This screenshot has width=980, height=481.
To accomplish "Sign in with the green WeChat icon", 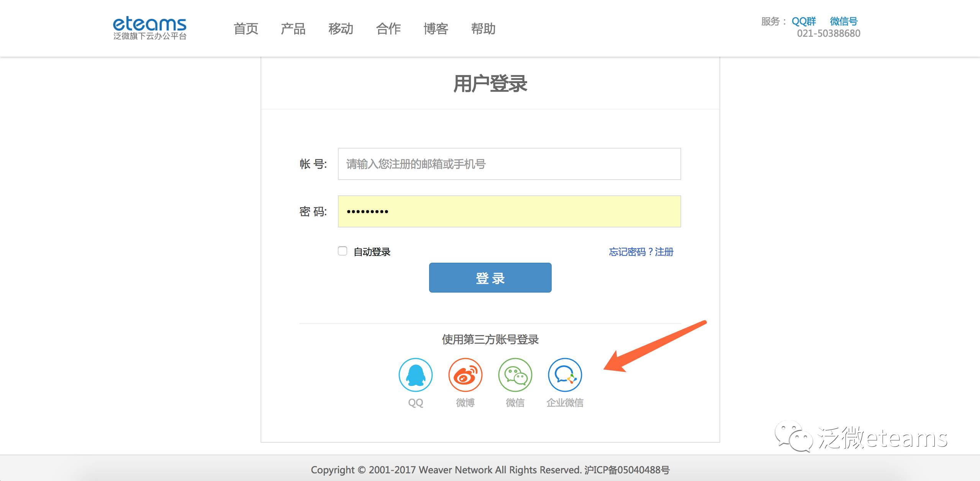I will pos(515,375).
